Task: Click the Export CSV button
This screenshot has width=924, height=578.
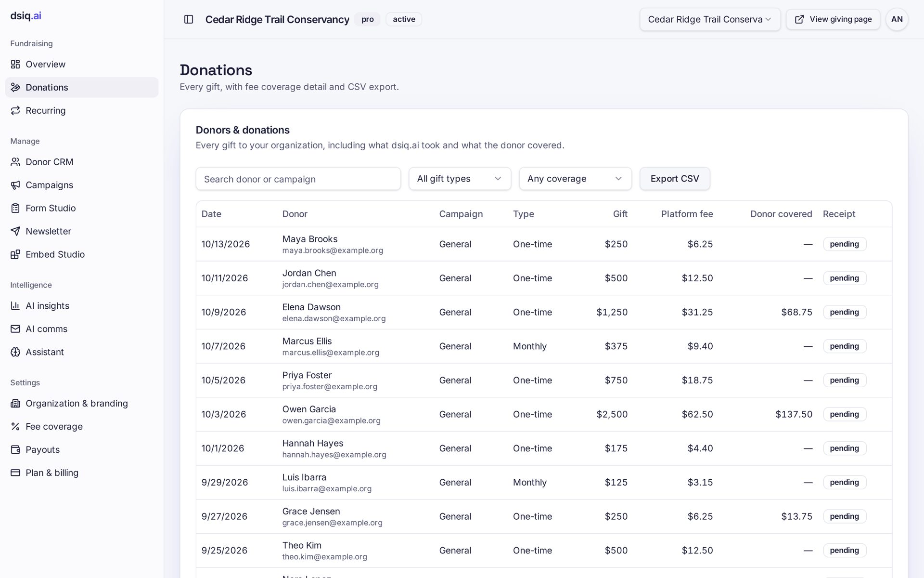Action: click(675, 179)
